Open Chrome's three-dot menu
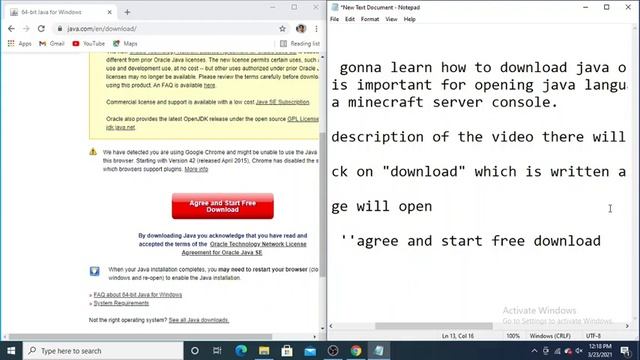640x360 pixels. click(x=316, y=29)
